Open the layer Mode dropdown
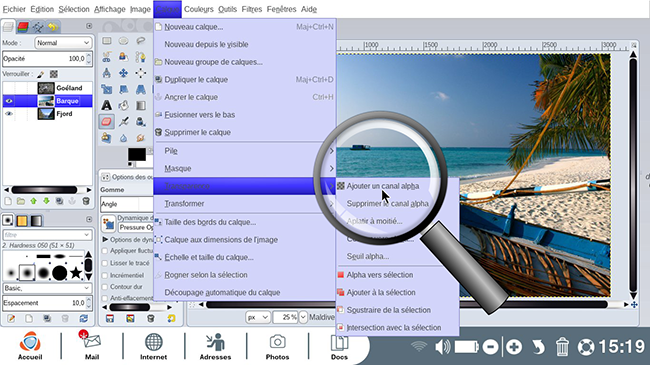650x365 pixels. (63, 43)
